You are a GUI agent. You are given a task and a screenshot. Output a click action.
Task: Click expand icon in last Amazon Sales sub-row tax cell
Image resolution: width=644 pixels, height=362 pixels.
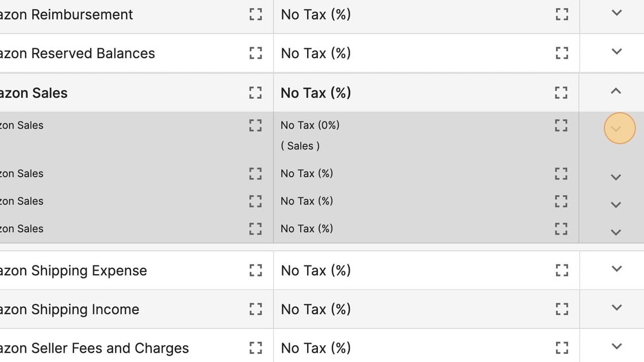pyautogui.click(x=561, y=229)
